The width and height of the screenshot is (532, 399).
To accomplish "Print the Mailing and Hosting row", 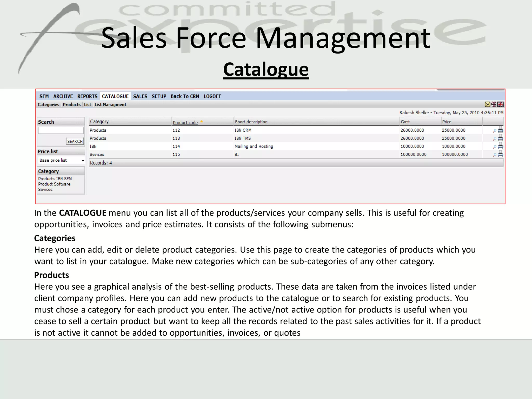I will click(x=501, y=146).
